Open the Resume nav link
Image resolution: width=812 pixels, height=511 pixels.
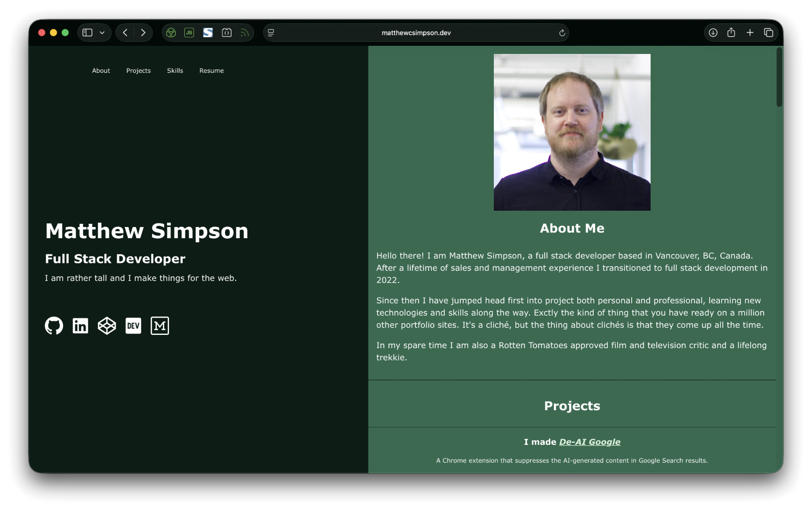[x=212, y=71]
